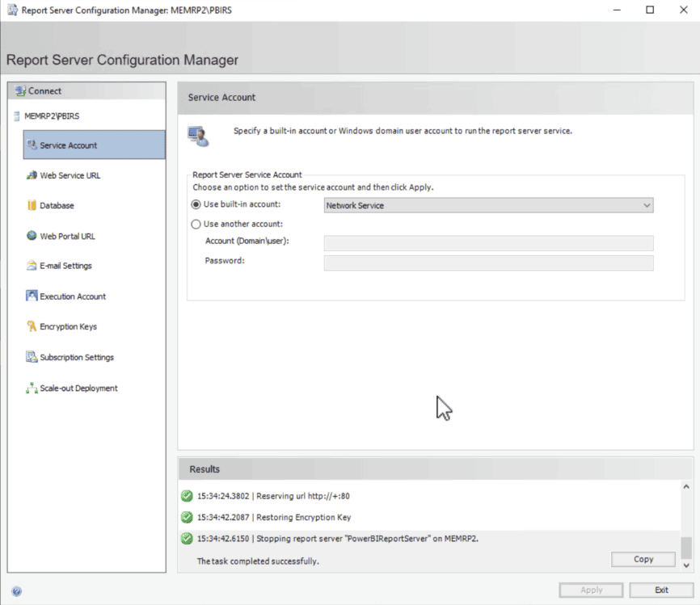Click the Exit button
The width and height of the screenshot is (700, 605).
pos(661,590)
